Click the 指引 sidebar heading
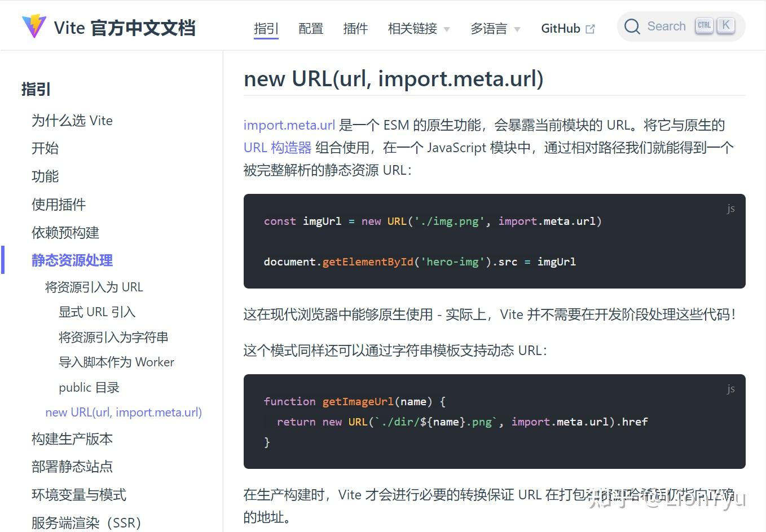The height and width of the screenshot is (532, 766). click(36, 89)
